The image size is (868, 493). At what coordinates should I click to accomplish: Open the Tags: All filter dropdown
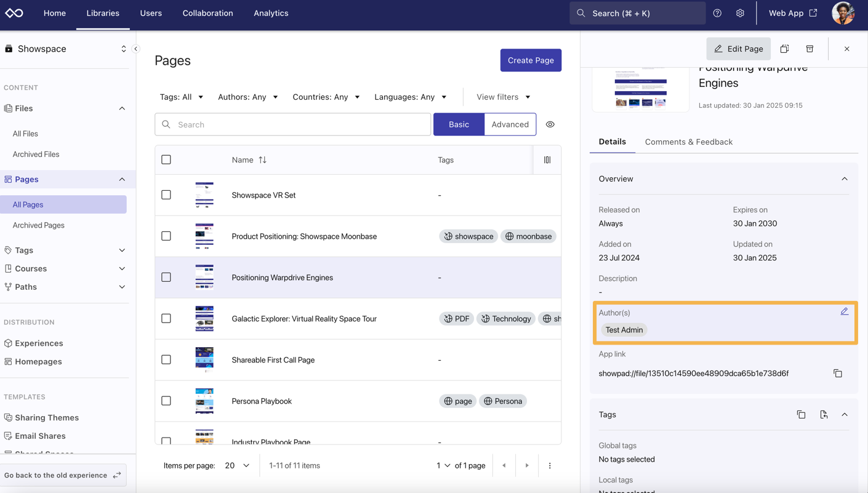click(182, 97)
